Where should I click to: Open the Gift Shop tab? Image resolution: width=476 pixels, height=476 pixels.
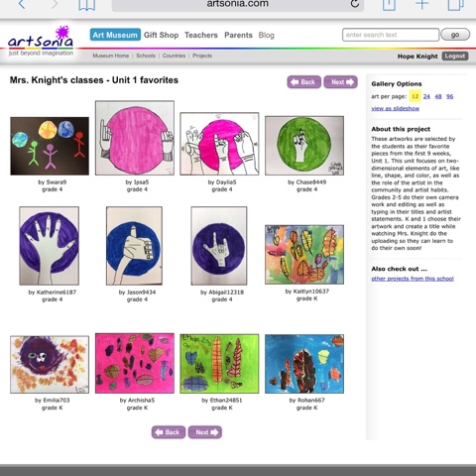(x=161, y=35)
